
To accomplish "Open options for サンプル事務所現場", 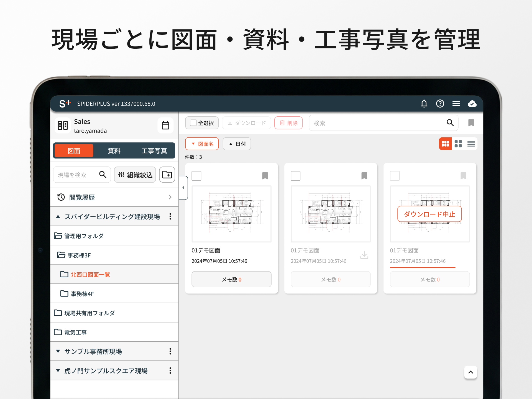I will pyautogui.click(x=170, y=351).
